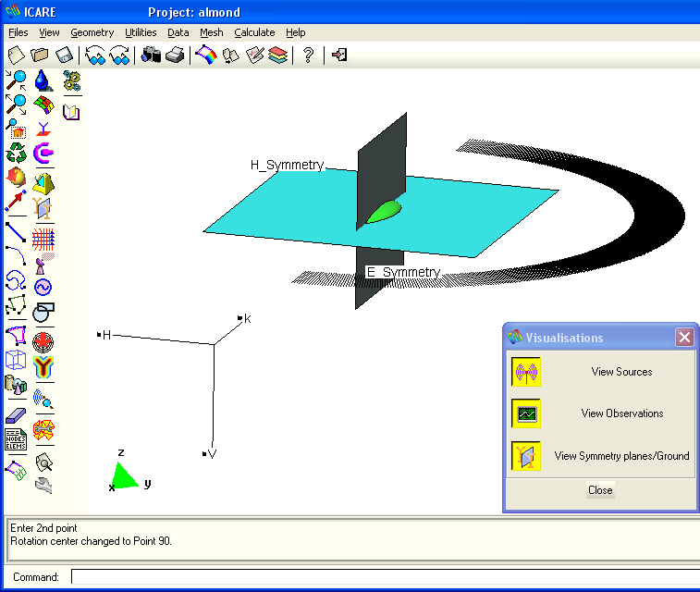Image resolution: width=700 pixels, height=592 pixels.
Task: Click the magenta C-shaped probe icon
Action: click(x=43, y=154)
